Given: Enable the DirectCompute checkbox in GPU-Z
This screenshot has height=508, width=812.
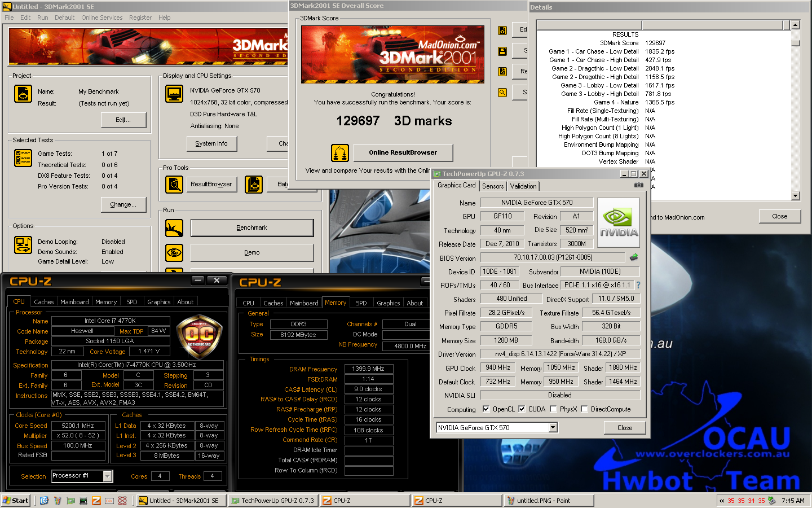Looking at the screenshot, I should click(x=584, y=409).
